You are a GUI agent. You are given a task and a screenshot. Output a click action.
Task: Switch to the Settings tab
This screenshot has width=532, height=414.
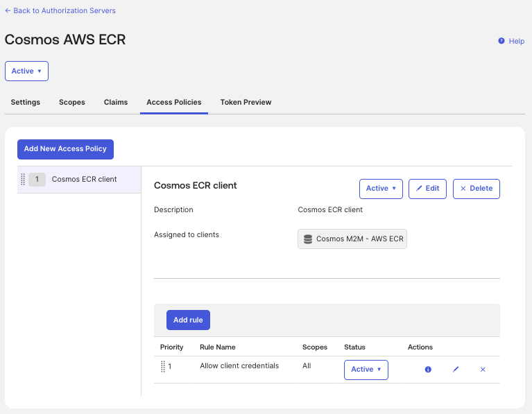[26, 102]
